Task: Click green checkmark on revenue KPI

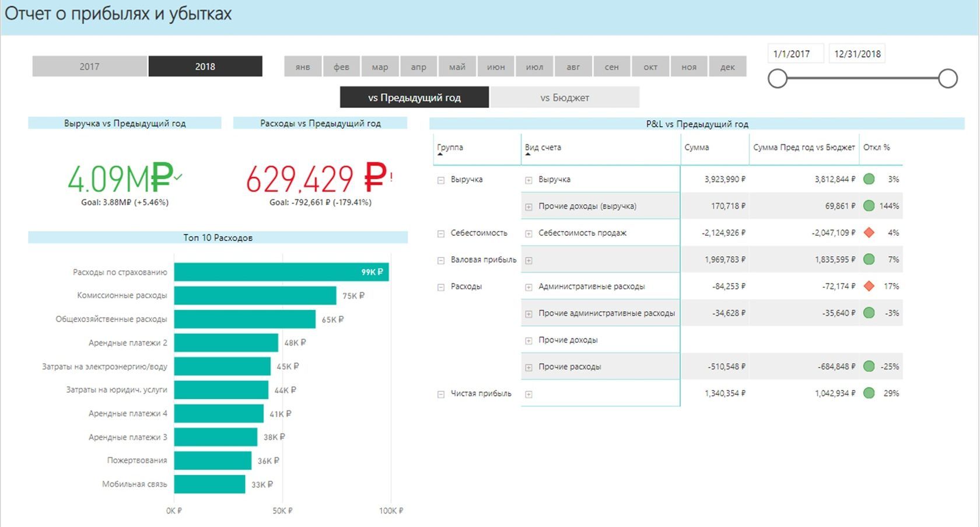Action: pyautogui.click(x=178, y=176)
